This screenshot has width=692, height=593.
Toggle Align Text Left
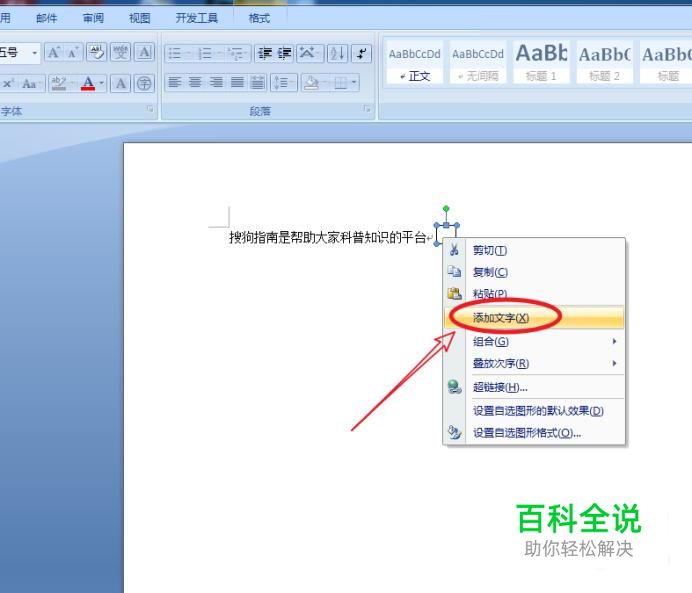[x=175, y=83]
